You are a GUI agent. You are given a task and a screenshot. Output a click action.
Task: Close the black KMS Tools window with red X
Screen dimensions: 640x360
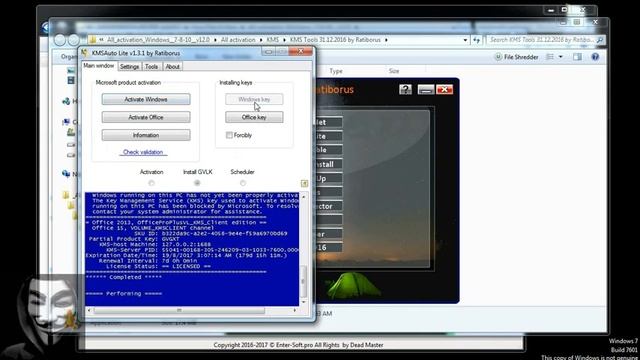point(444,89)
